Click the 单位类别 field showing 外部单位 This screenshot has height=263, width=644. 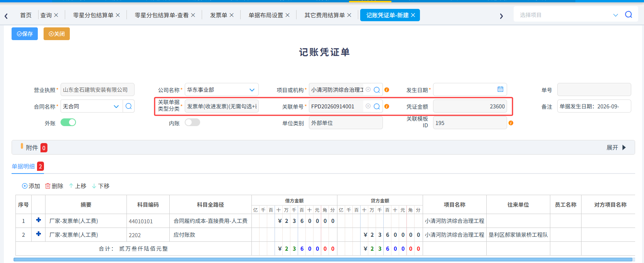point(346,123)
